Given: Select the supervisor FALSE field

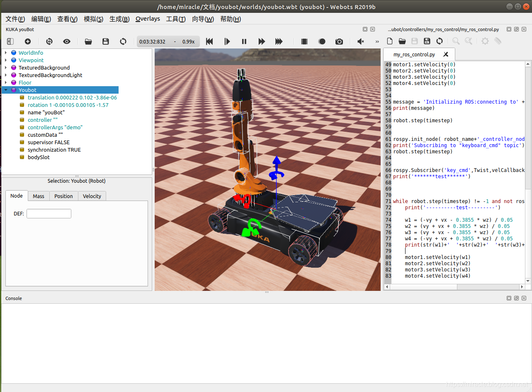Looking at the screenshot, I should (49, 142).
